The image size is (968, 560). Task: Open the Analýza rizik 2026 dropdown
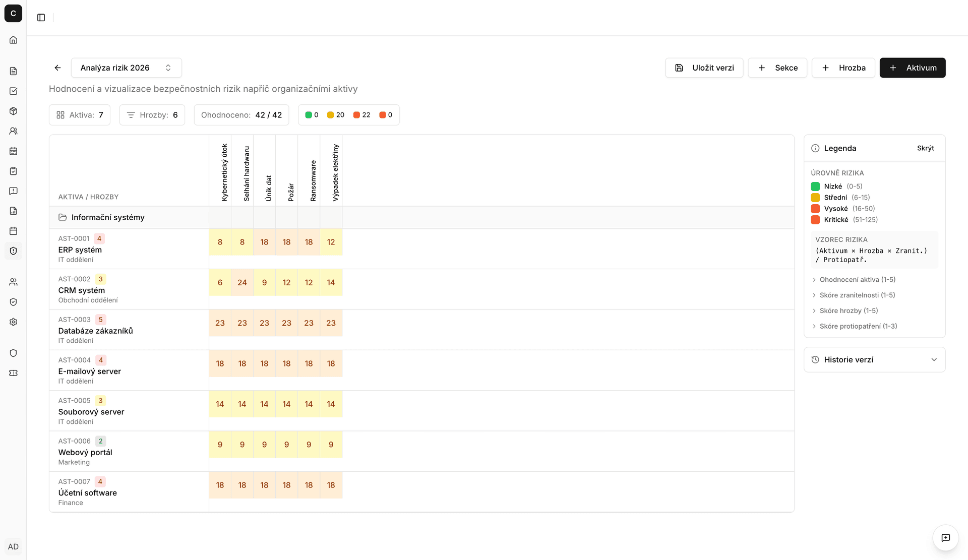click(x=126, y=68)
